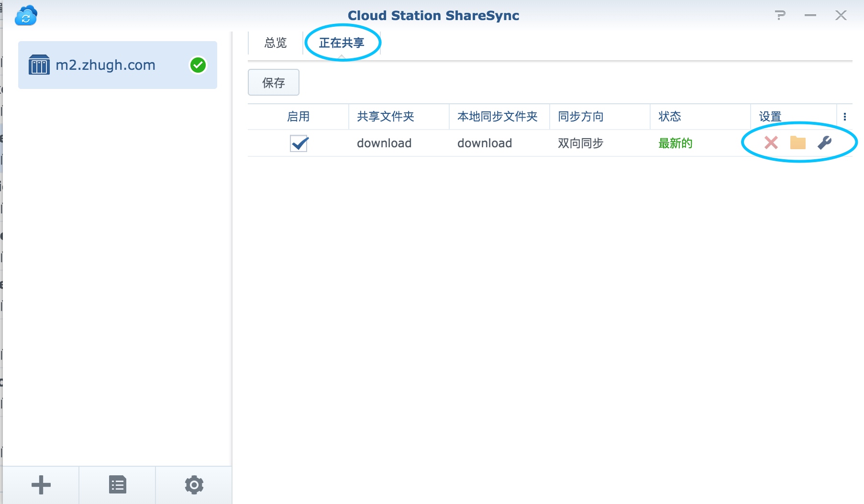Uncheck the enable checkbox for download
This screenshot has height=504, width=864.
click(x=299, y=143)
